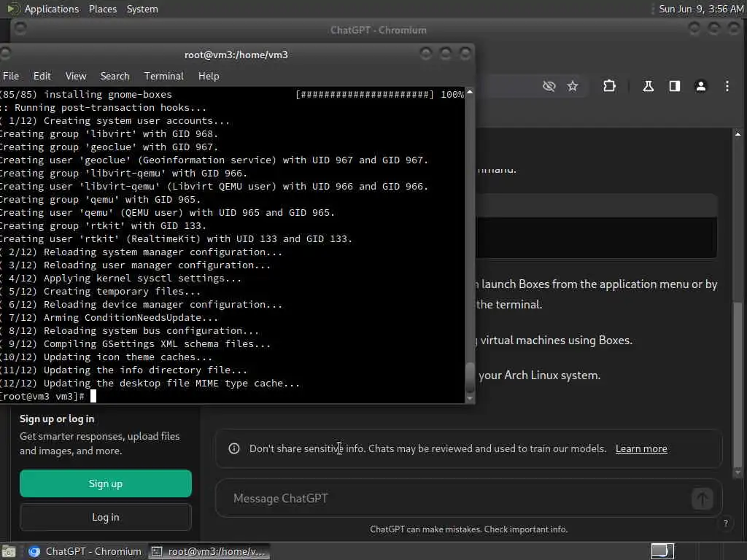Open the View menu in terminal
The width and height of the screenshot is (747, 560).
click(x=76, y=76)
